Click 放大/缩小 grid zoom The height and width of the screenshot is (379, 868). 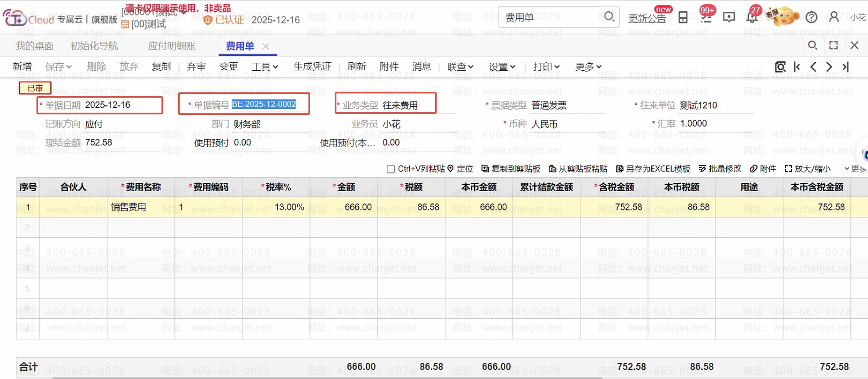807,169
